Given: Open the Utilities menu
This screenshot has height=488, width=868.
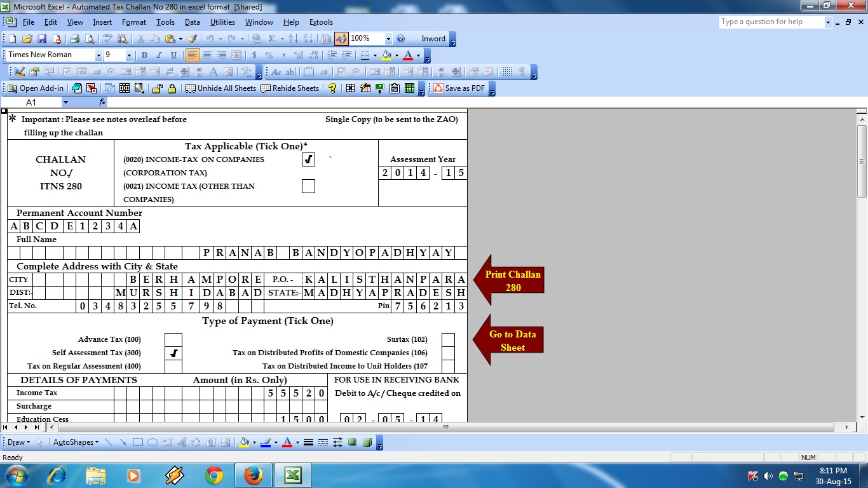Looking at the screenshot, I should tap(222, 22).
